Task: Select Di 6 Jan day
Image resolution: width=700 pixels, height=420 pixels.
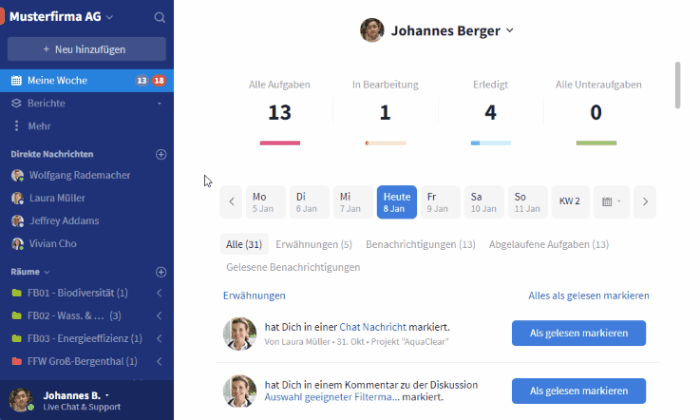Action: 309,202
